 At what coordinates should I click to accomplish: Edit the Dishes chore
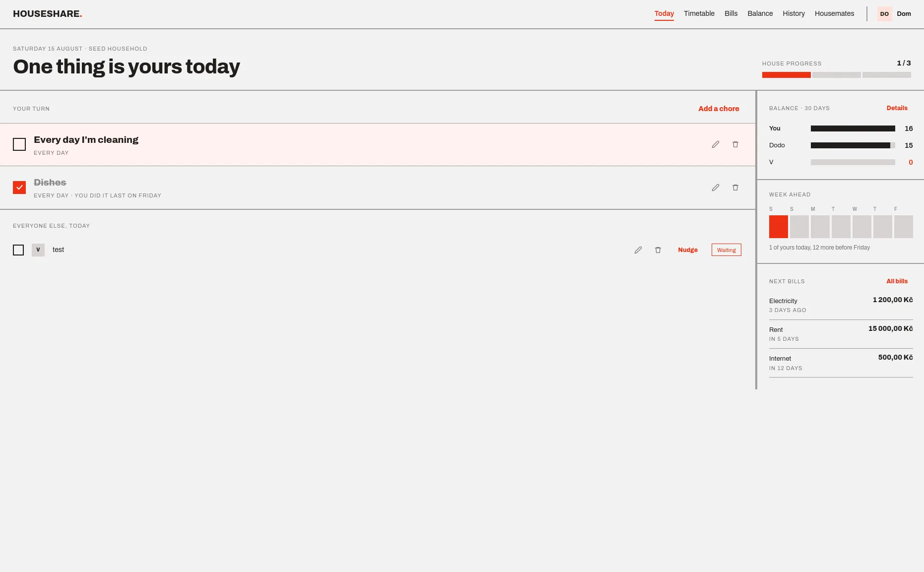point(715,188)
